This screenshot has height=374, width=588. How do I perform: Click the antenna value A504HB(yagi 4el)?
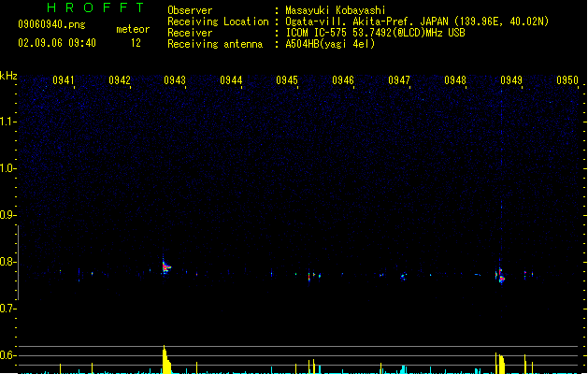click(x=330, y=44)
